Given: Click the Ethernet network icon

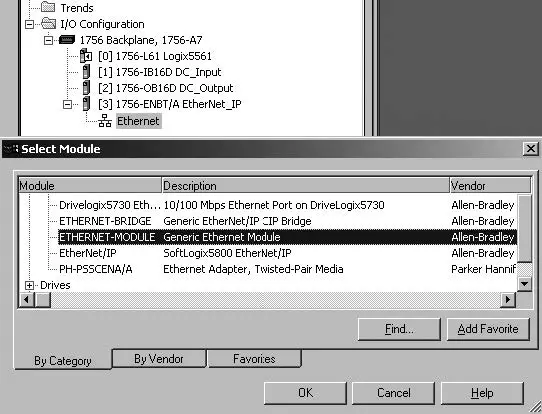Looking at the screenshot, I should tap(105, 121).
